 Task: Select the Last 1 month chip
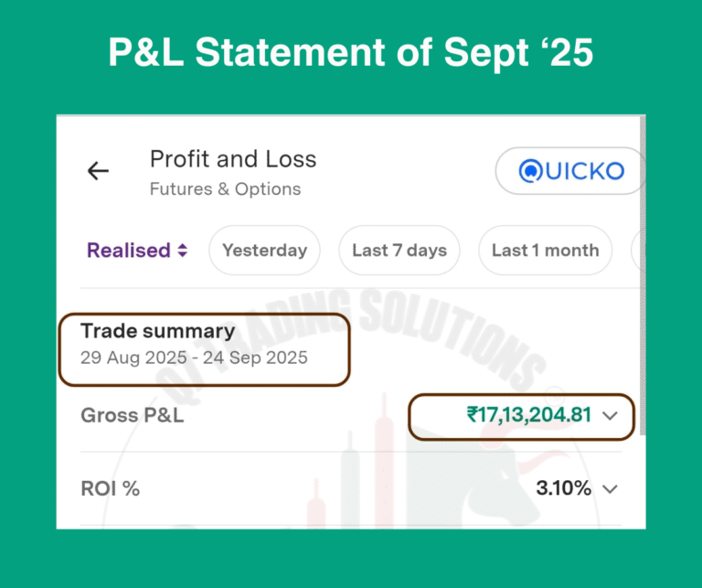click(x=545, y=251)
